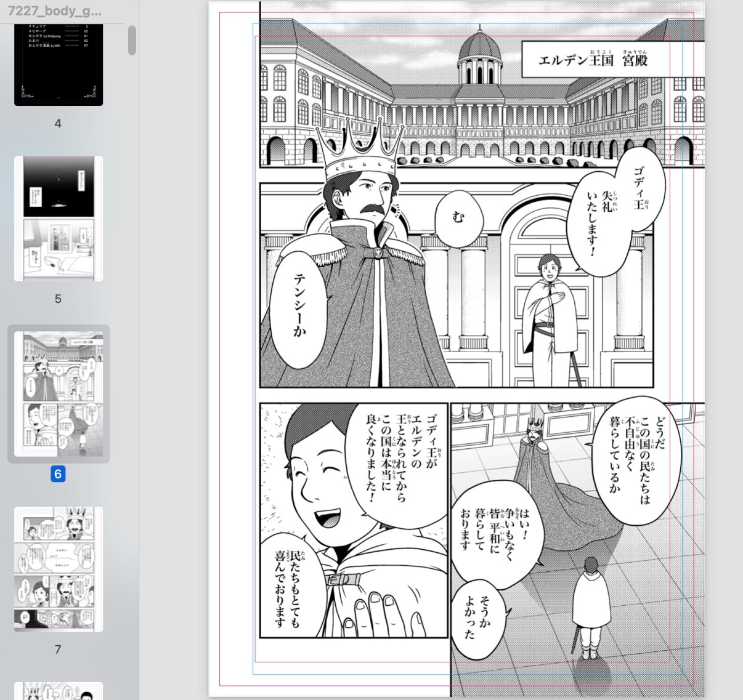This screenshot has height=700, width=743.
Task: Click the palace dome in the top panel
Action: point(479,55)
